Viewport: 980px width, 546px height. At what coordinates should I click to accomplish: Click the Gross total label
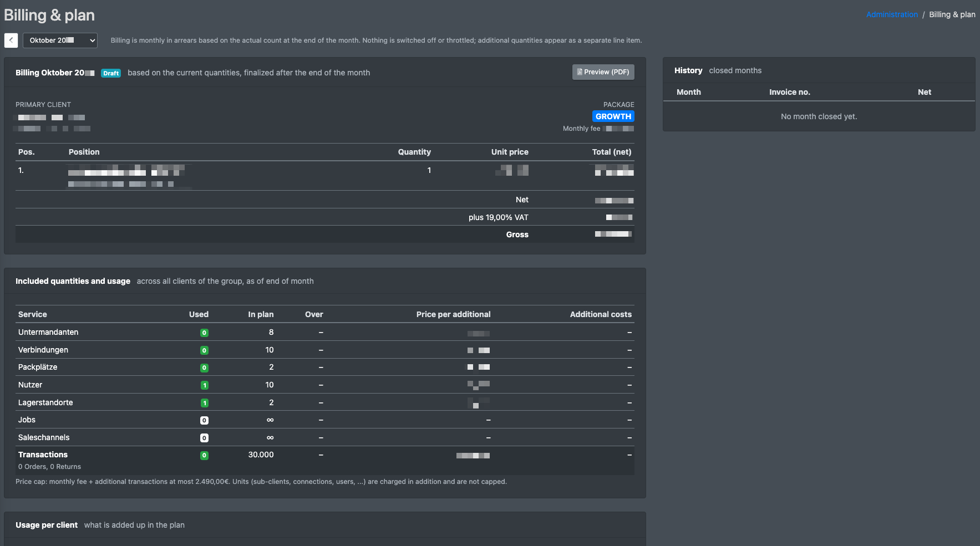pos(517,234)
